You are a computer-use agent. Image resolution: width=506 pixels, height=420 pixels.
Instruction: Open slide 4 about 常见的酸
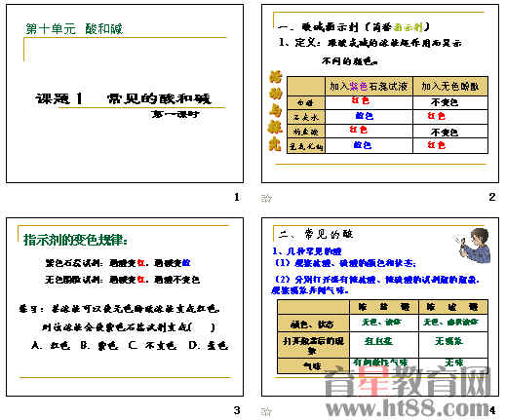[x=380, y=307]
